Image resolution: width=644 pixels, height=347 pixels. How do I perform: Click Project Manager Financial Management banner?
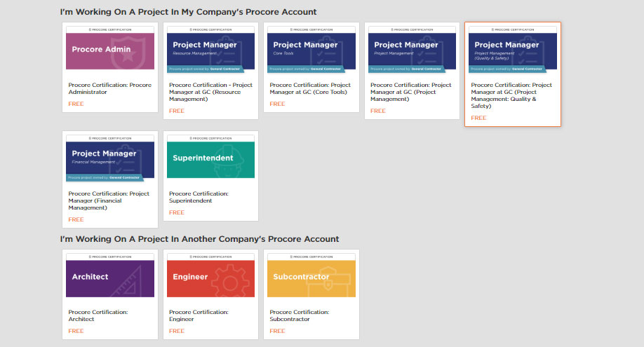[x=110, y=158]
